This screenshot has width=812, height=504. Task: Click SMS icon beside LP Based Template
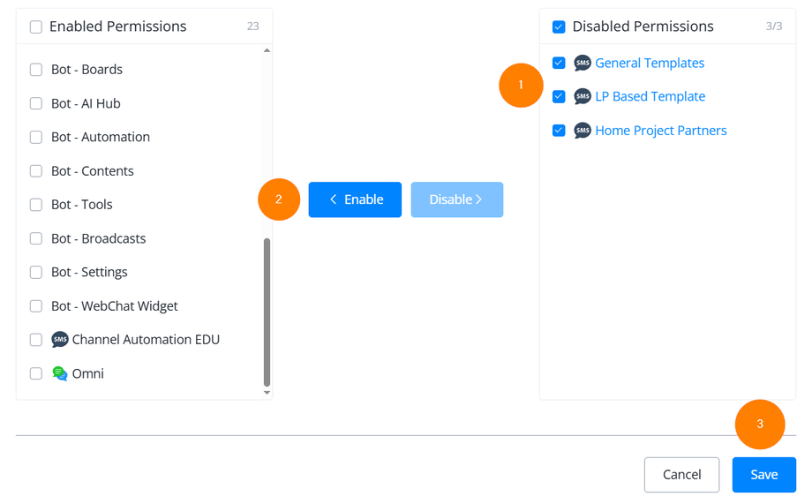pyautogui.click(x=583, y=97)
